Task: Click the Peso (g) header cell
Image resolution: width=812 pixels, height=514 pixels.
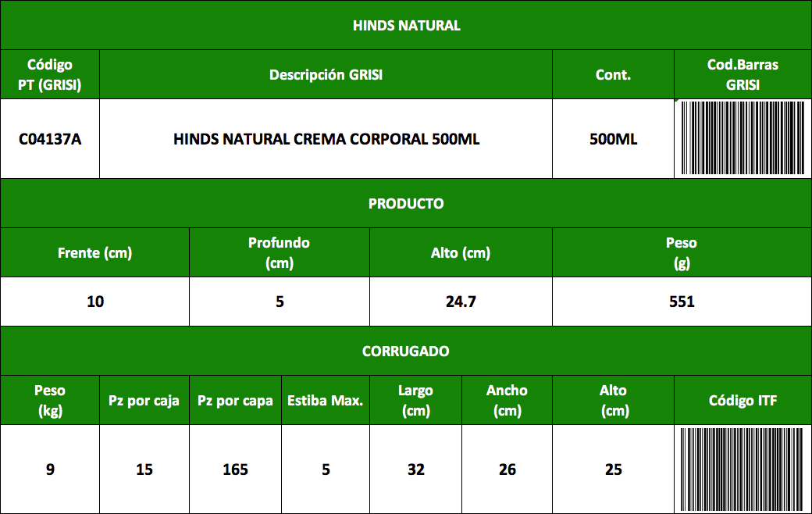Action: (682, 252)
